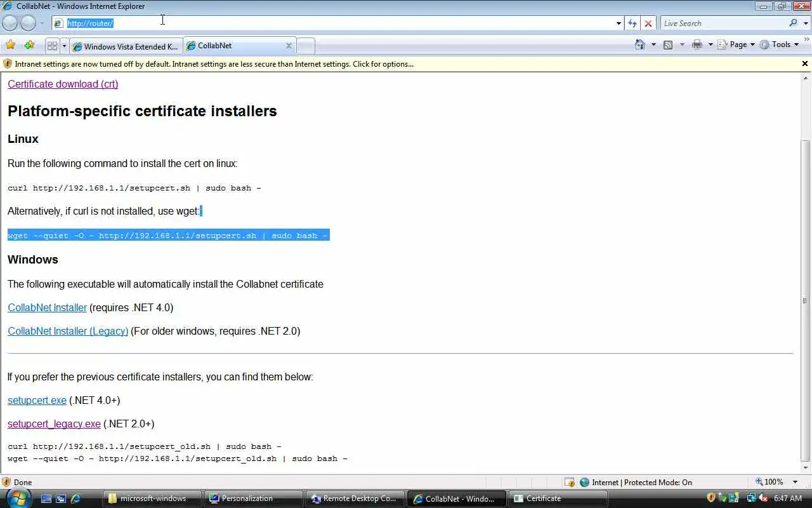Click Switch between windows quick launch icon
Image resolution: width=812 pixels, height=508 pixels.
tap(61, 498)
